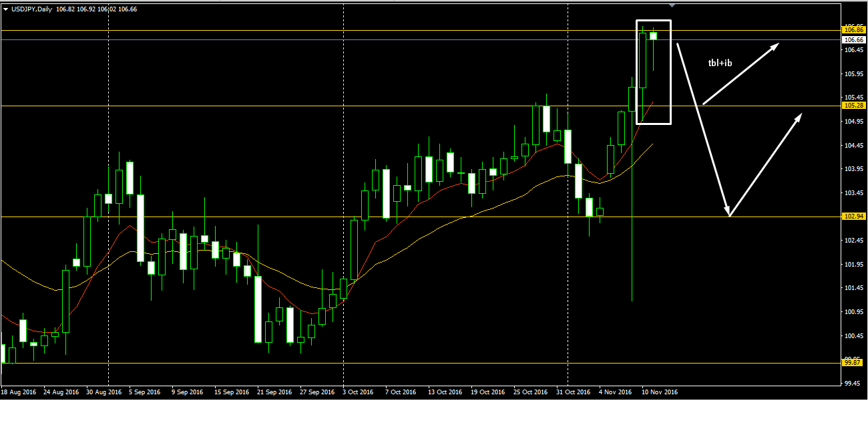Click the 21 Sep 2016 date label
This screenshot has width=868, height=421.
coord(275,392)
